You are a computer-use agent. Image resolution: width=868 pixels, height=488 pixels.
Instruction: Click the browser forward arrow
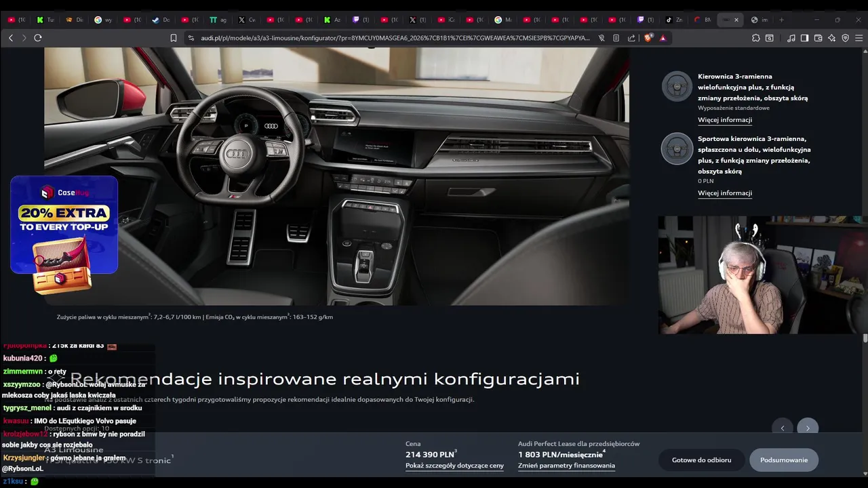pyautogui.click(x=24, y=38)
